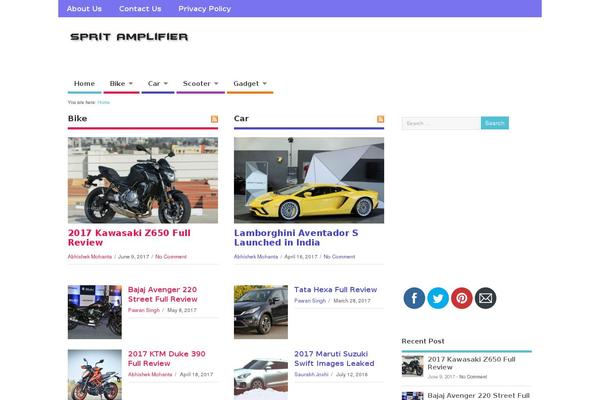
Task: Click the email envelope icon
Action: click(485, 298)
